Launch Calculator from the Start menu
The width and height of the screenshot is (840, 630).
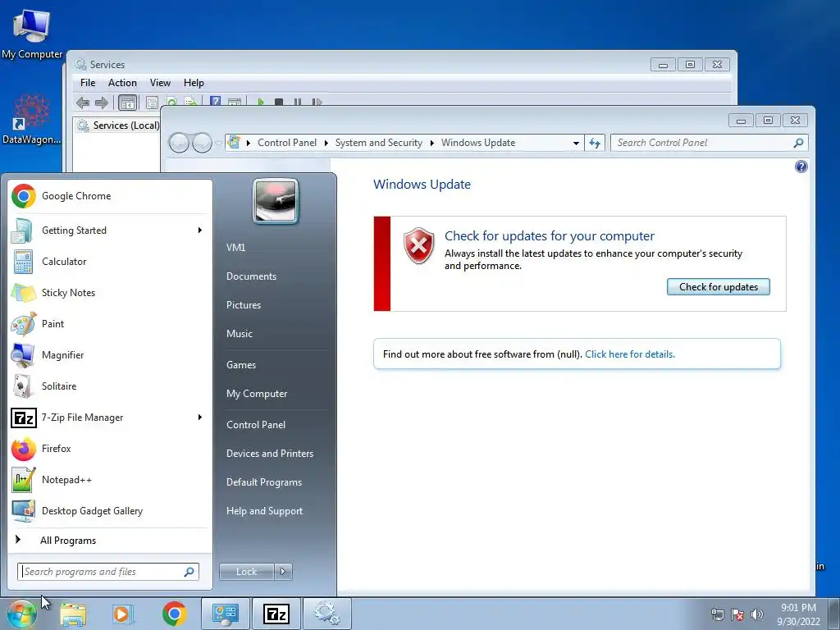click(109, 262)
